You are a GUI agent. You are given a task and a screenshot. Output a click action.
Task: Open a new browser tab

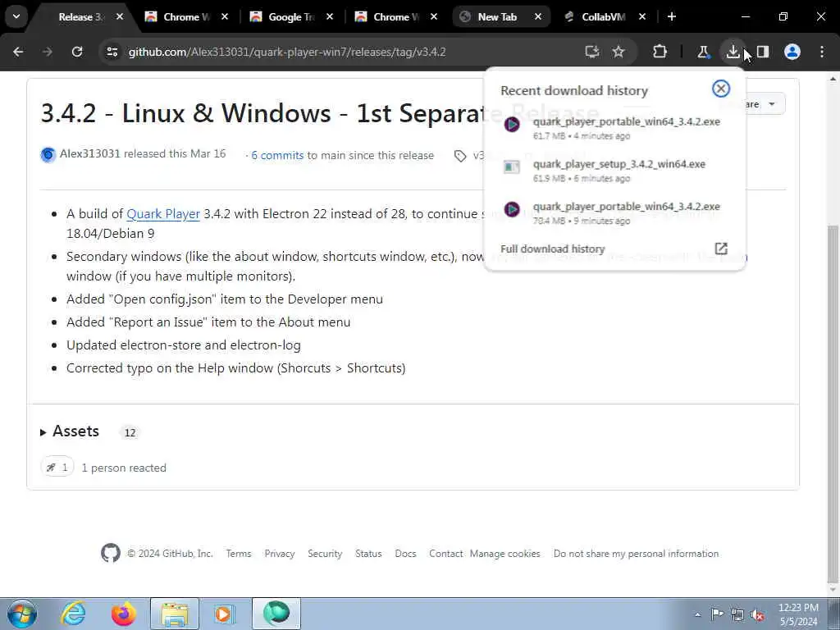672,16
